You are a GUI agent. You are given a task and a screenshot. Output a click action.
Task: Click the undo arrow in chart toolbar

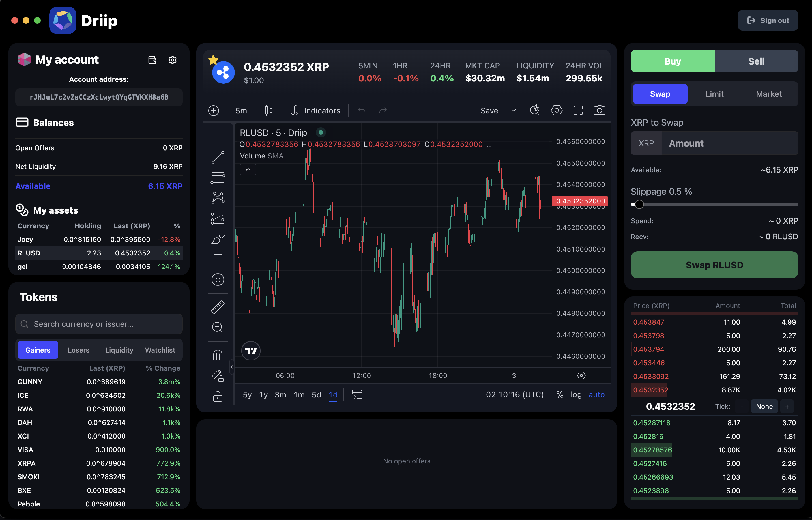pos(362,110)
